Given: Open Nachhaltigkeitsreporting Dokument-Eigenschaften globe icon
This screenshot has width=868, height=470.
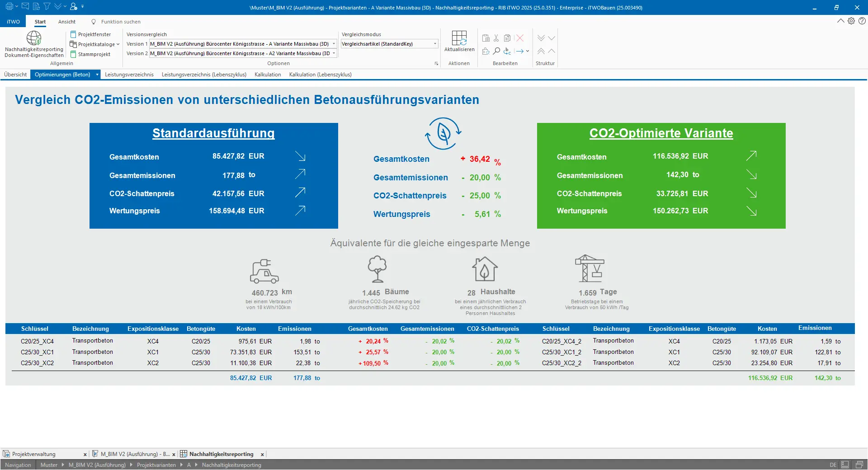Looking at the screenshot, I should point(34,38).
